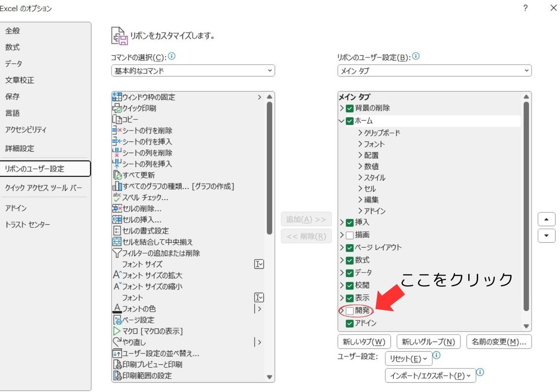Viewport: 560px width, 392px height.
Task: Click the 新しいタブ button
Action: [364, 342]
